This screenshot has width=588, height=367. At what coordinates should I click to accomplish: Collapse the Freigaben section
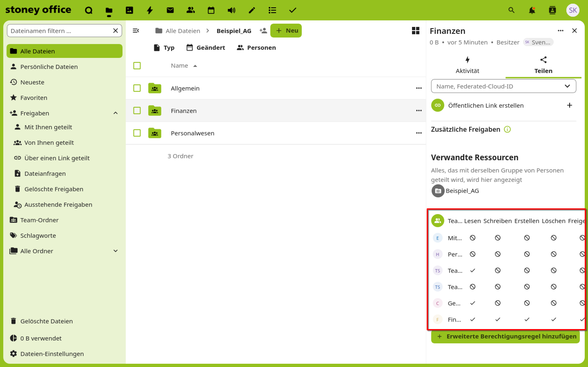(116, 113)
